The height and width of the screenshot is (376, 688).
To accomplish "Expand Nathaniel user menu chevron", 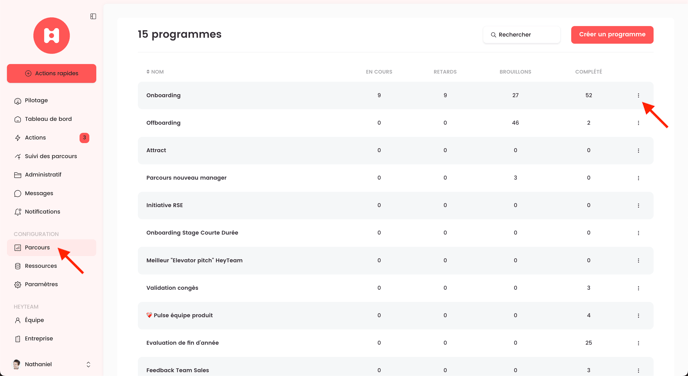I will tap(88, 365).
